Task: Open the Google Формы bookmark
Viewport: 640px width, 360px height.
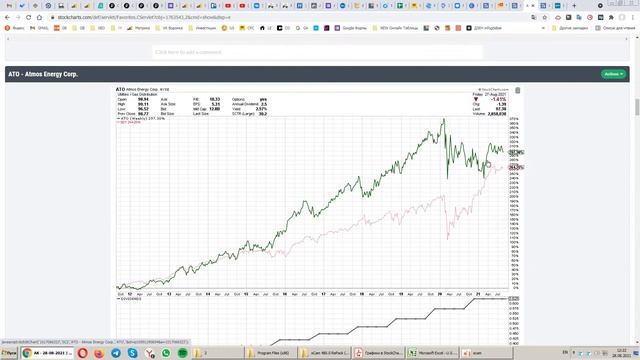Action: coord(351,28)
